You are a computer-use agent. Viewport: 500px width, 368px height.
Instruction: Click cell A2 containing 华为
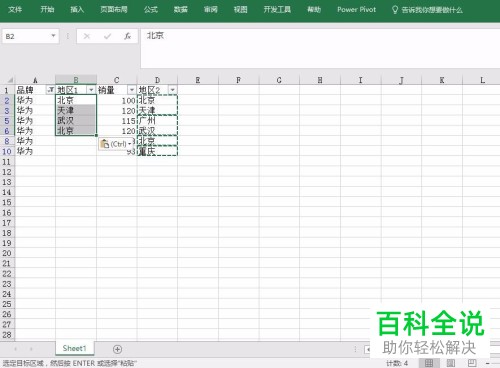point(35,100)
